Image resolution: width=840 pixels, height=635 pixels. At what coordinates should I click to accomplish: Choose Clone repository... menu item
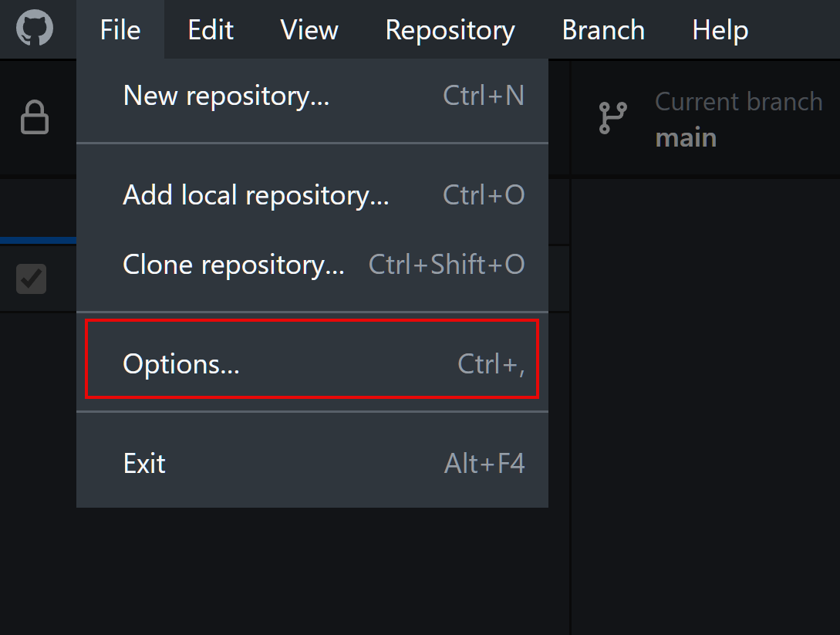coord(312,265)
